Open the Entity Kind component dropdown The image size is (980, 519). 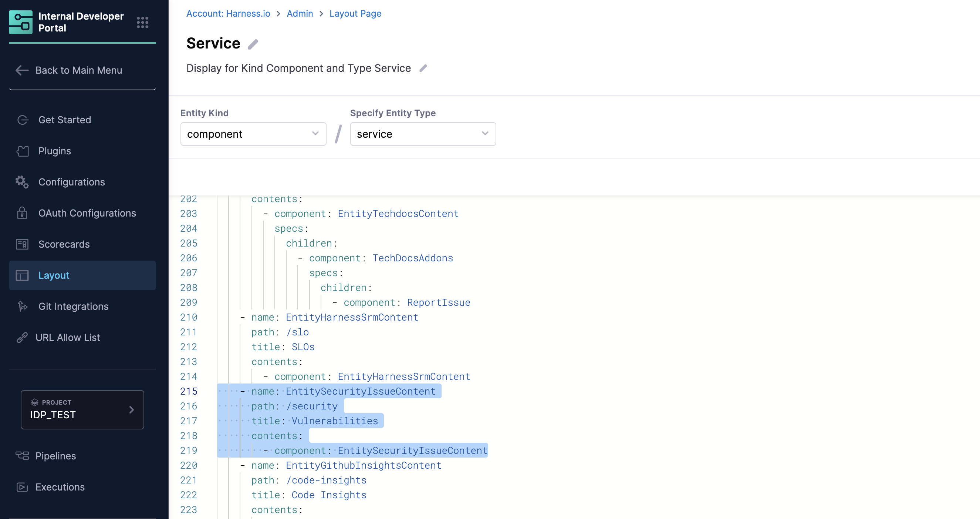253,134
